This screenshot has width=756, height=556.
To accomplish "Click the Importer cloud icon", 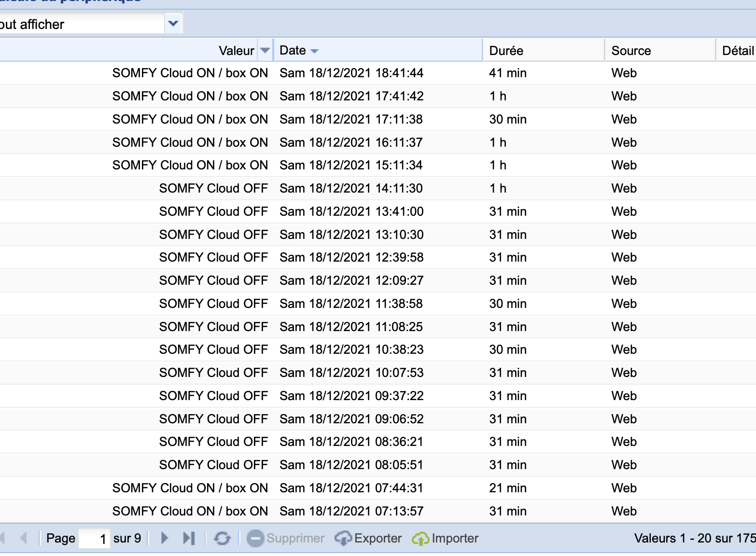I will coord(420,538).
